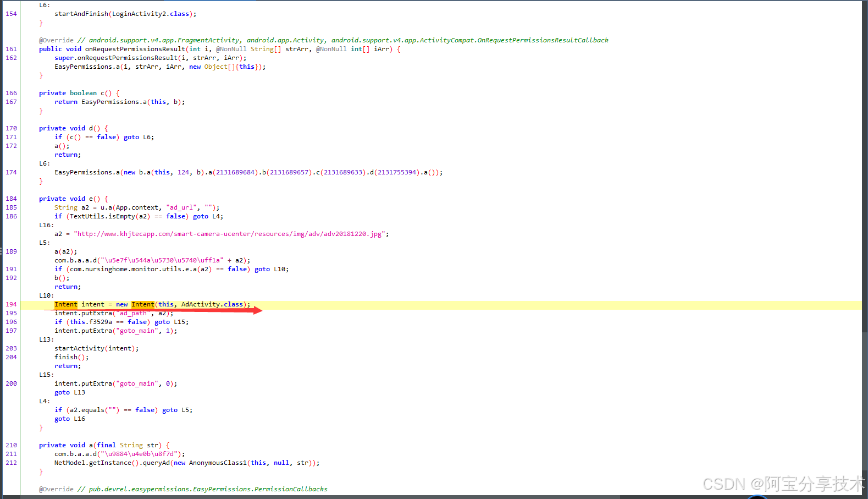Click the L10: label
Image resolution: width=868 pixels, height=499 pixels.
tap(46, 295)
